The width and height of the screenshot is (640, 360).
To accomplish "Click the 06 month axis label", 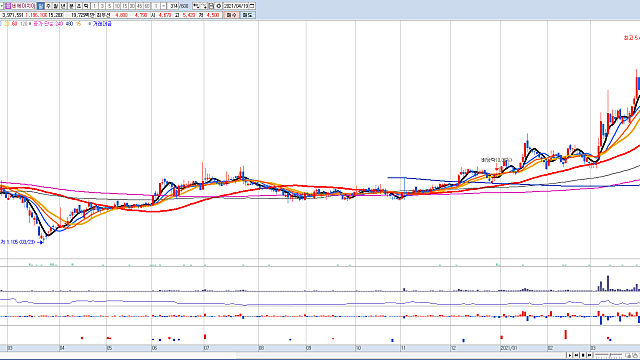I will click(x=154, y=348).
